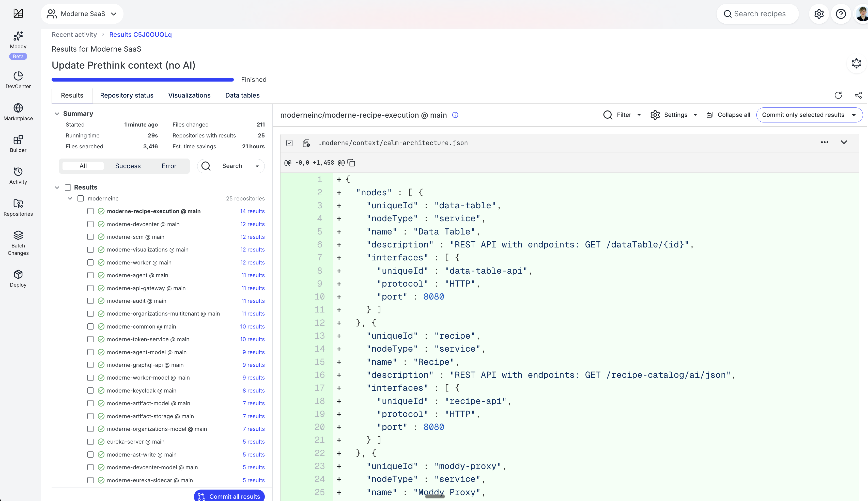Collapse the Summary section
Viewport: 868px width, 501px height.
[57, 114]
